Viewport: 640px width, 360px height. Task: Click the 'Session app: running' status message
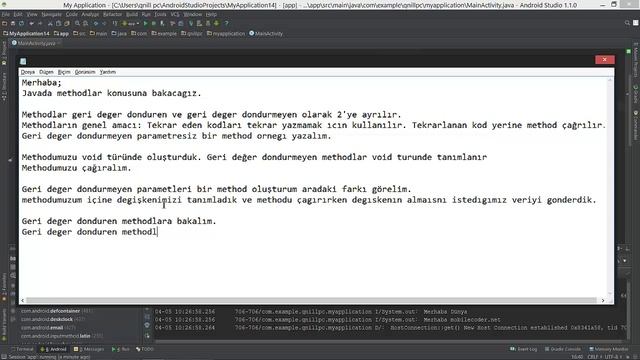click(x=49, y=357)
